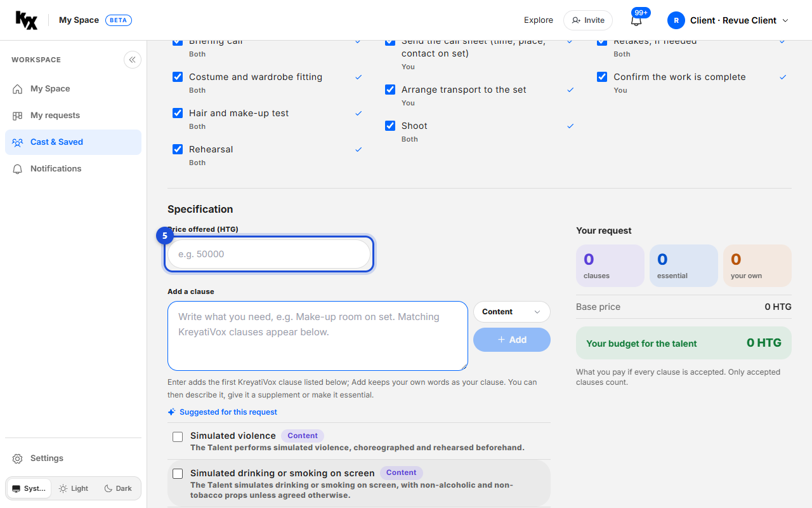Click the blue tick beside Rehearsal
The image size is (812, 508).
click(x=358, y=150)
